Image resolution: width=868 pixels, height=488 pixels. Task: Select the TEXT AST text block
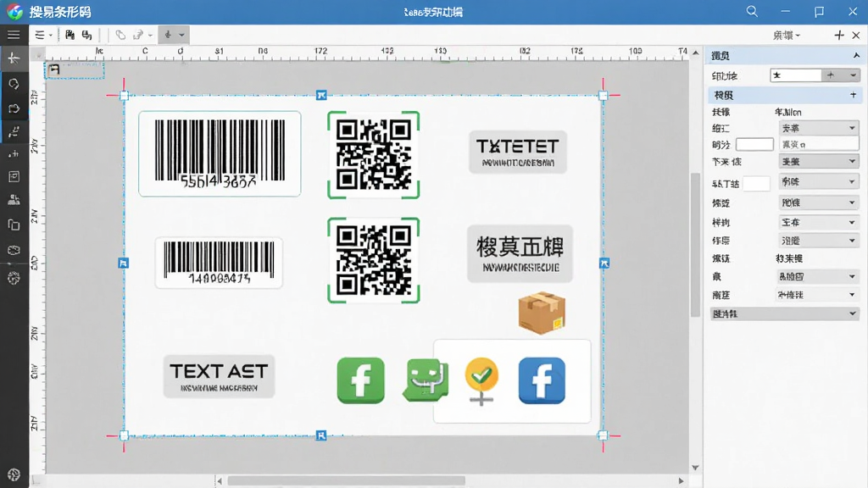220,376
